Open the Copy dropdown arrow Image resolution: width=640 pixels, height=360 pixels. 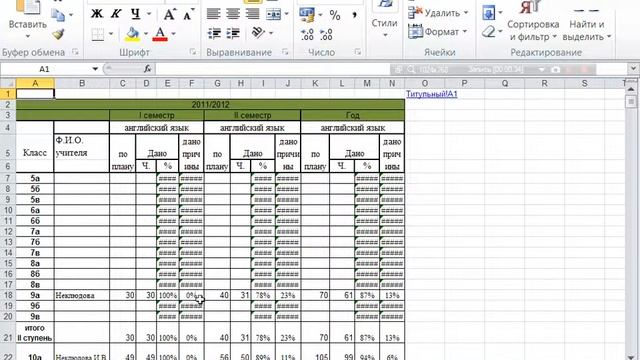71,15
